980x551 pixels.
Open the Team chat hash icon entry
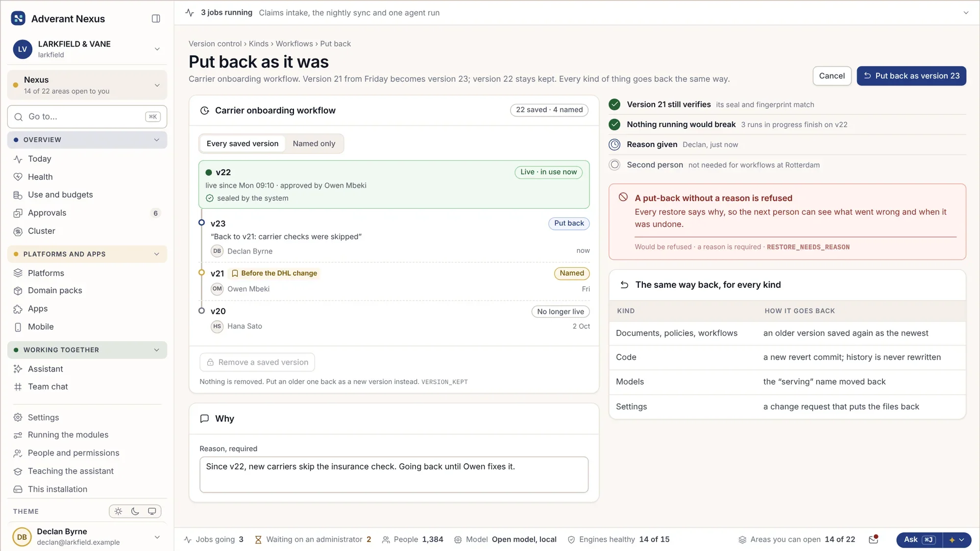18,387
